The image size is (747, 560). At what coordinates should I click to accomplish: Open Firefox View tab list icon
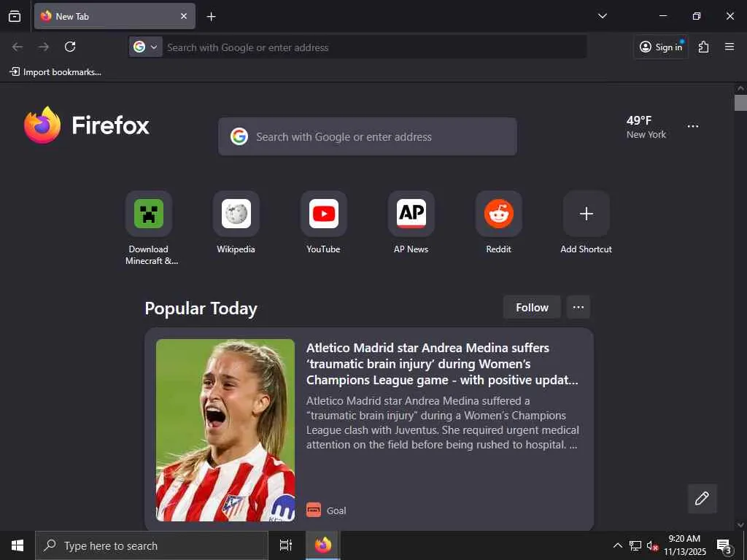click(x=15, y=16)
